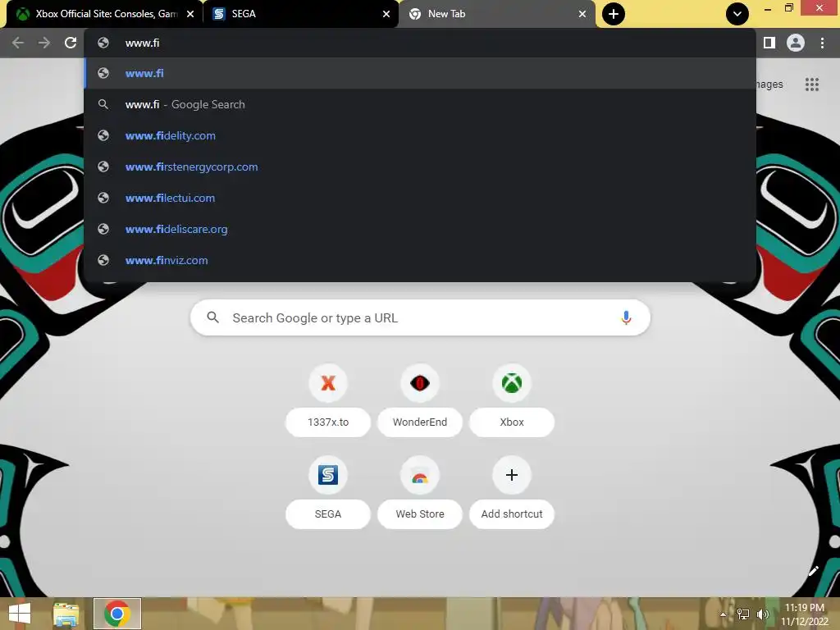Select the New Tab tab

pos(497,14)
